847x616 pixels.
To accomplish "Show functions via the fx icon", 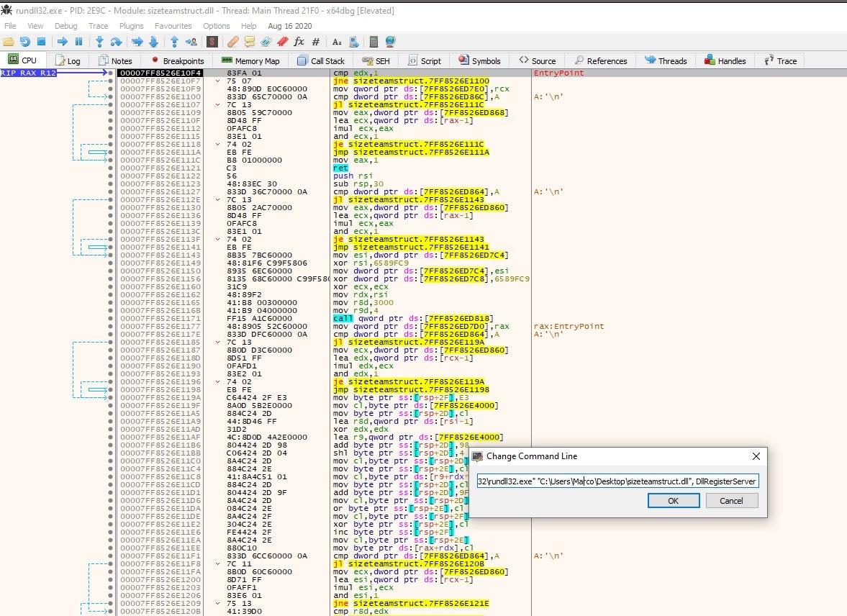I will click(299, 42).
